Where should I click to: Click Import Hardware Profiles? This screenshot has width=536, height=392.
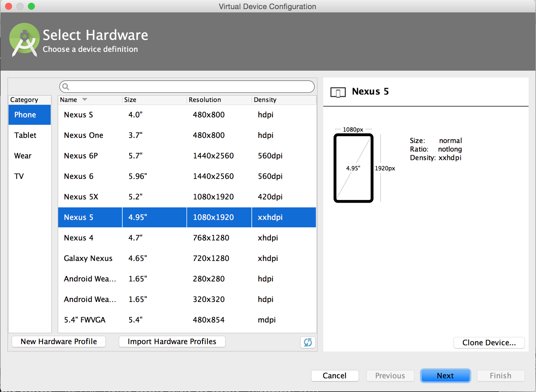(x=172, y=342)
